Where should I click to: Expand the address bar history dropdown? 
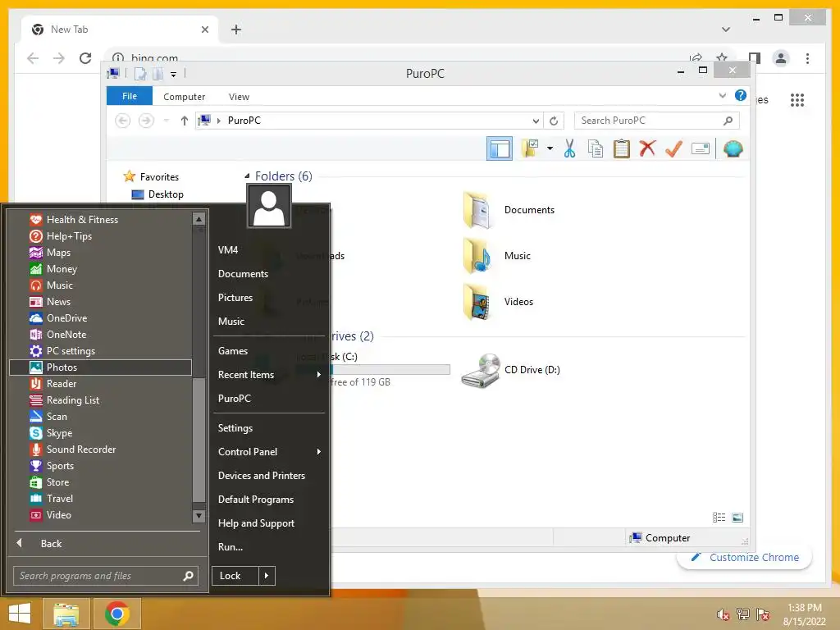[x=536, y=121]
